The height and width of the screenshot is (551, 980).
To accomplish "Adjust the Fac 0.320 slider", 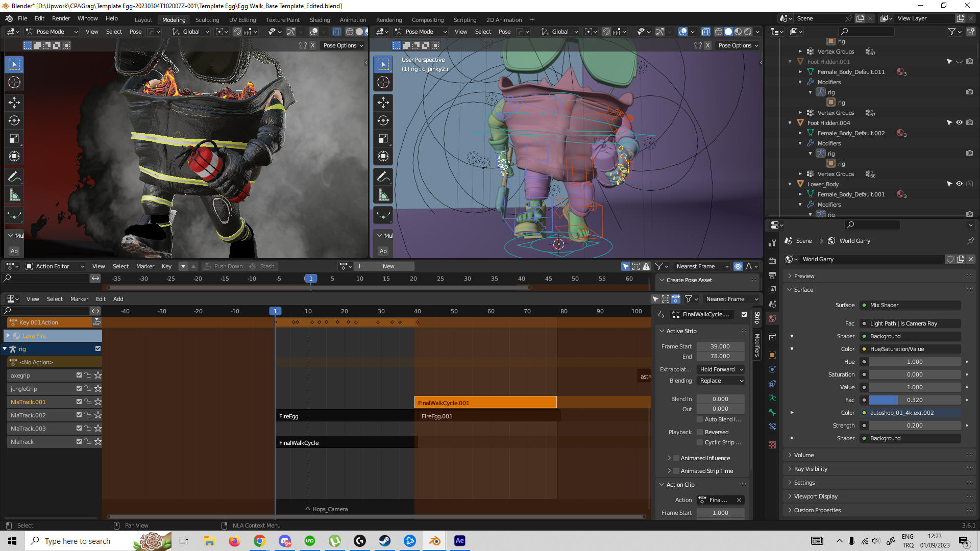I will click(x=915, y=400).
